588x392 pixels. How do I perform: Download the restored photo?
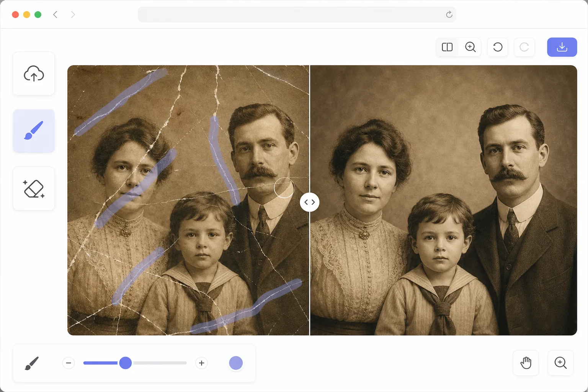click(562, 47)
